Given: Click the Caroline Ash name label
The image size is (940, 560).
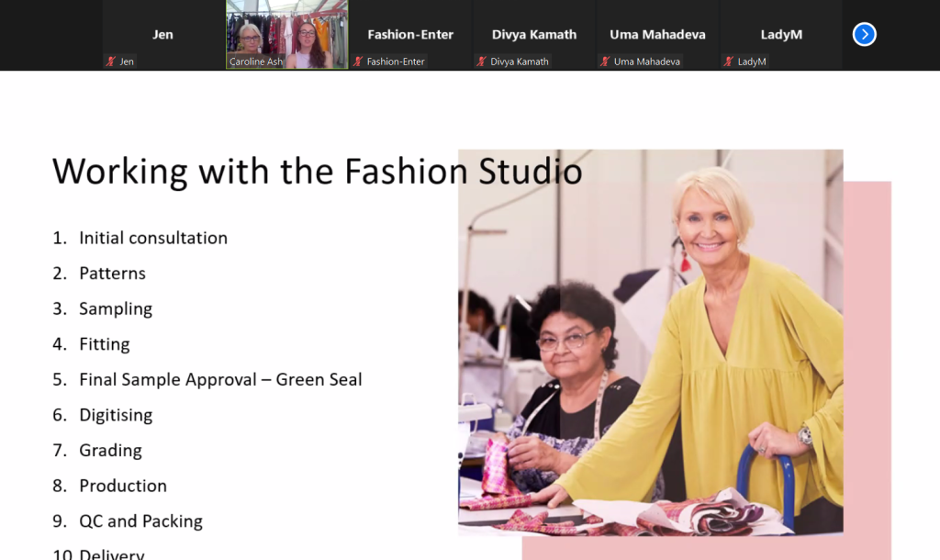Looking at the screenshot, I should [x=256, y=62].
